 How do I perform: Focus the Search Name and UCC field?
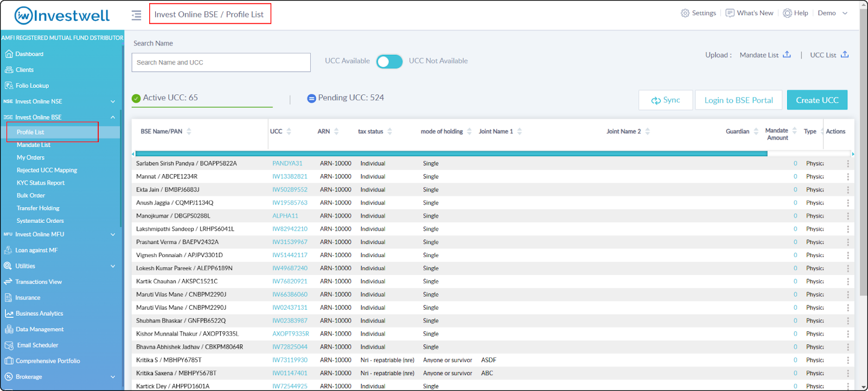(221, 62)
